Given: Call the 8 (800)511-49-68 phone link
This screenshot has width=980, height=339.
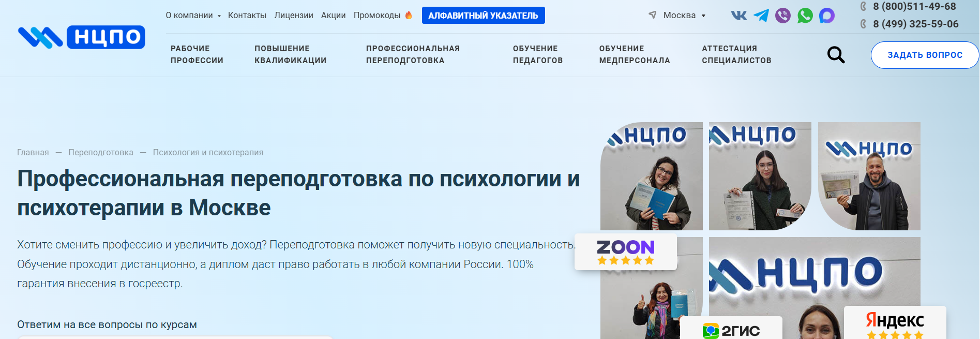Looking at the screenshot, I should pyautogui.click(x=914, y=7).
